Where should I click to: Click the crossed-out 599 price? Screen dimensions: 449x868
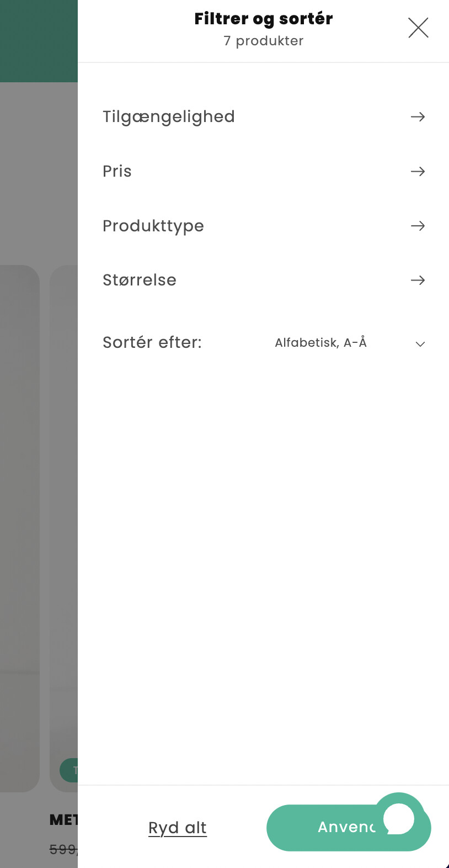(63, 849)
